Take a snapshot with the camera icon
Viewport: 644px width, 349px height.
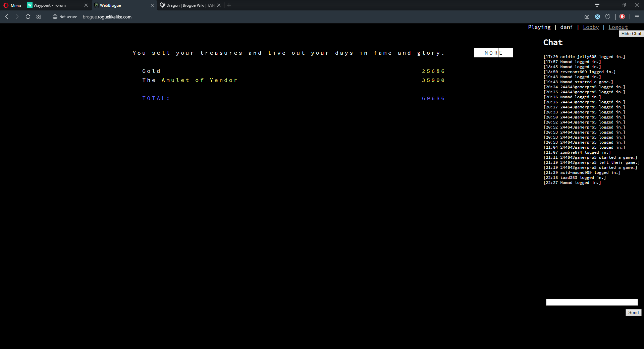point(587,17)
